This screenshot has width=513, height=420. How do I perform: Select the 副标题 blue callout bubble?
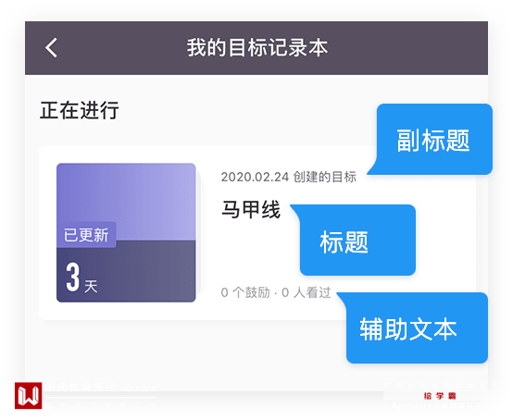431,140
